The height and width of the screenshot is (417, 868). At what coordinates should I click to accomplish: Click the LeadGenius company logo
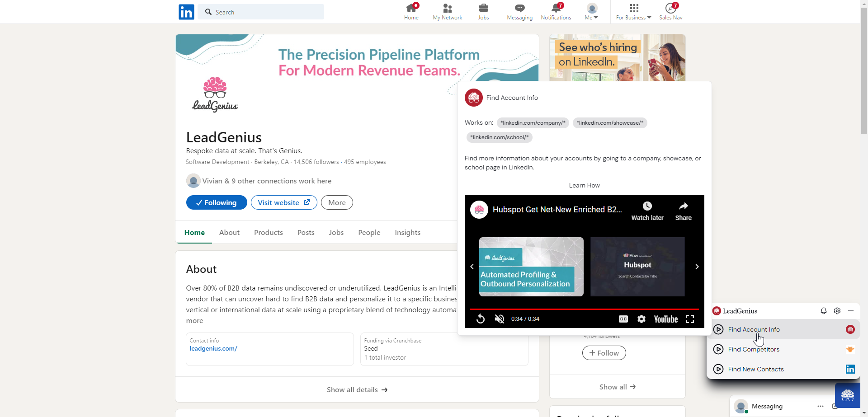[215, 94]
